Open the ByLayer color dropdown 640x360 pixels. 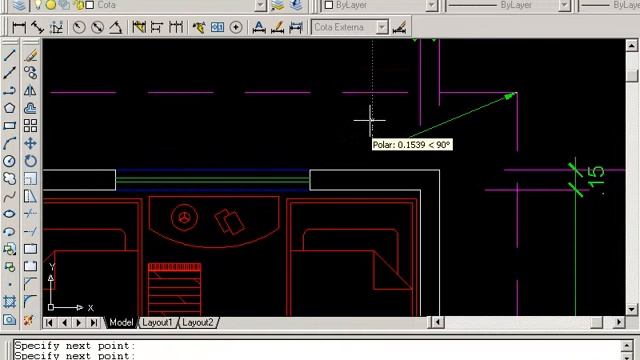coord(431,5)
